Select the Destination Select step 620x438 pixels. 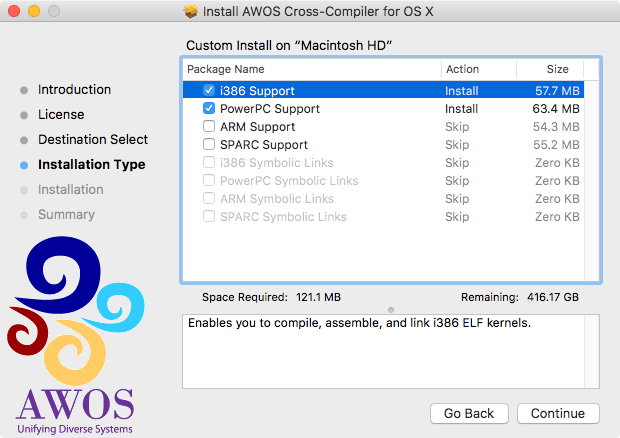(x=93, y=140)
